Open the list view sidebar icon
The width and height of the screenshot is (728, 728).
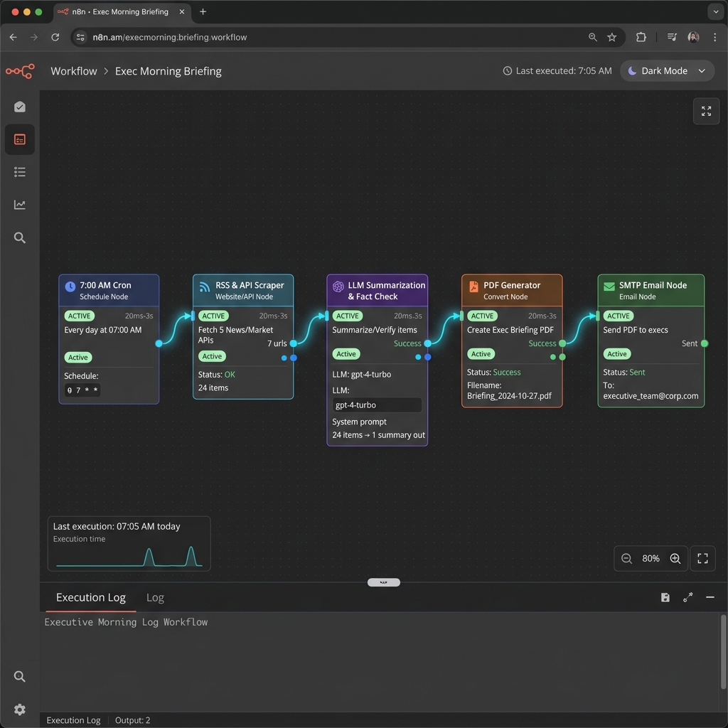(19, 172)
